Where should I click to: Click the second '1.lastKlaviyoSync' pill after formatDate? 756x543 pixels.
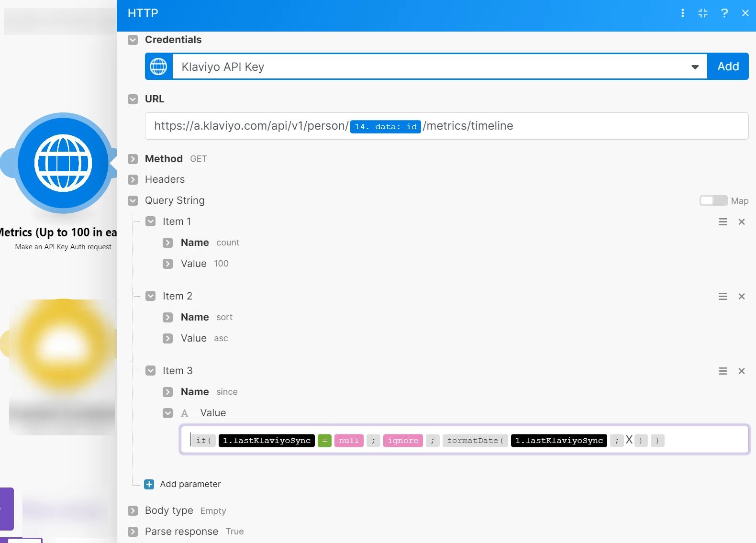(x=559, y=441)
